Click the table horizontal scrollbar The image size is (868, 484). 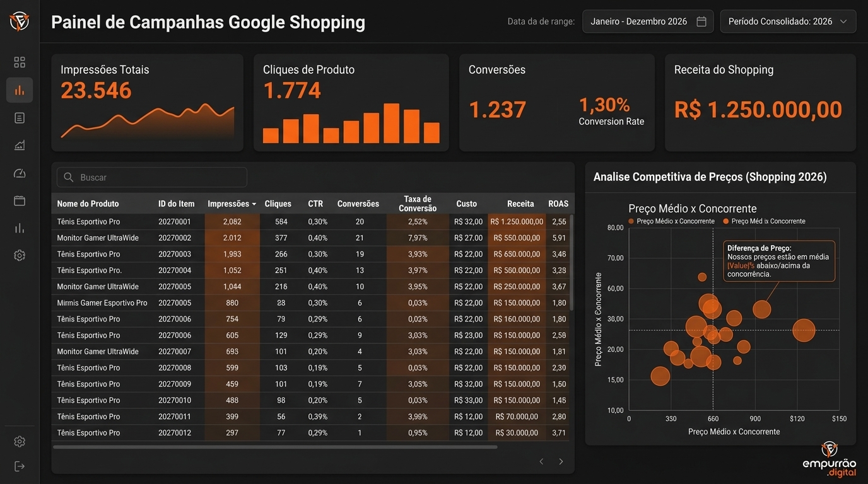pyautogui.click(x=275, y=447)
